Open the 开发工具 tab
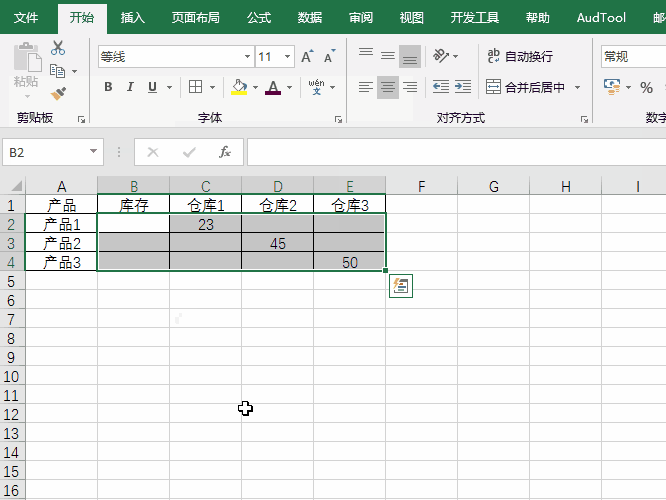This screenshot has width=666, height=500. [x=474, y=18]
